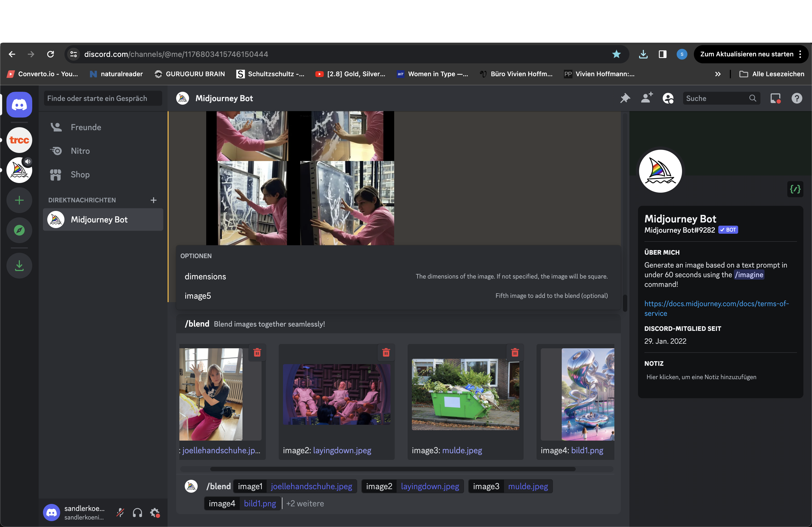Click the add a server plus icon

pyautogui.click(x=19, y=200)
